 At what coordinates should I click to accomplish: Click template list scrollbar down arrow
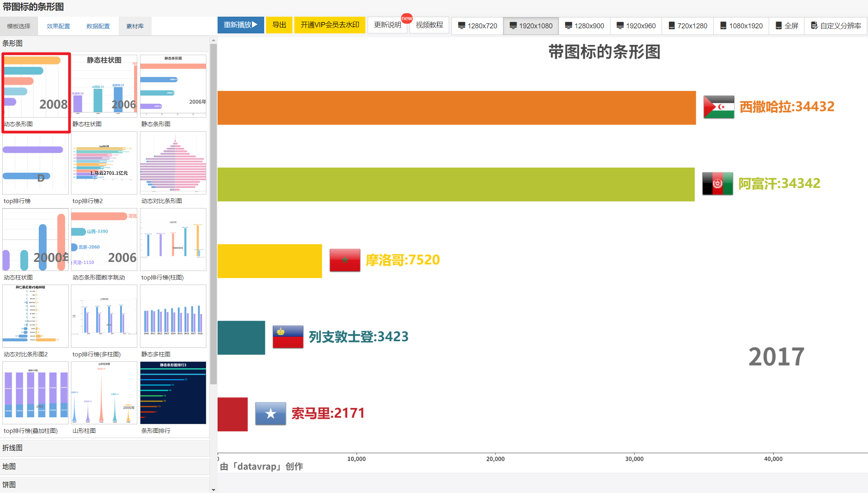point(213,490)
